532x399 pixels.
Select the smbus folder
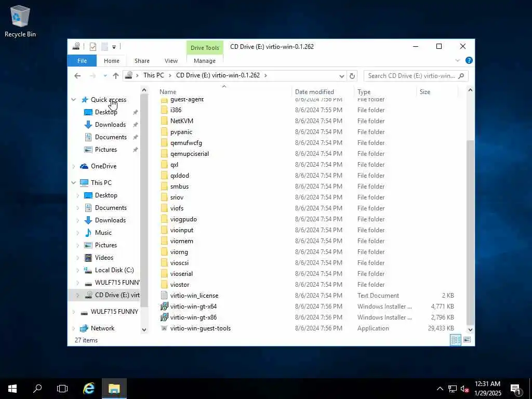[x=179, y=187]
